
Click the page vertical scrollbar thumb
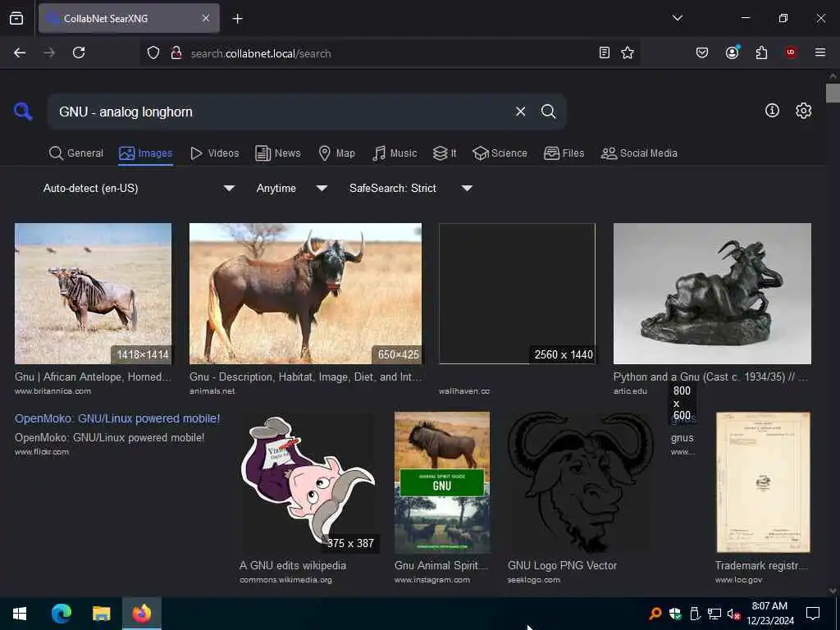pos(833,92)
